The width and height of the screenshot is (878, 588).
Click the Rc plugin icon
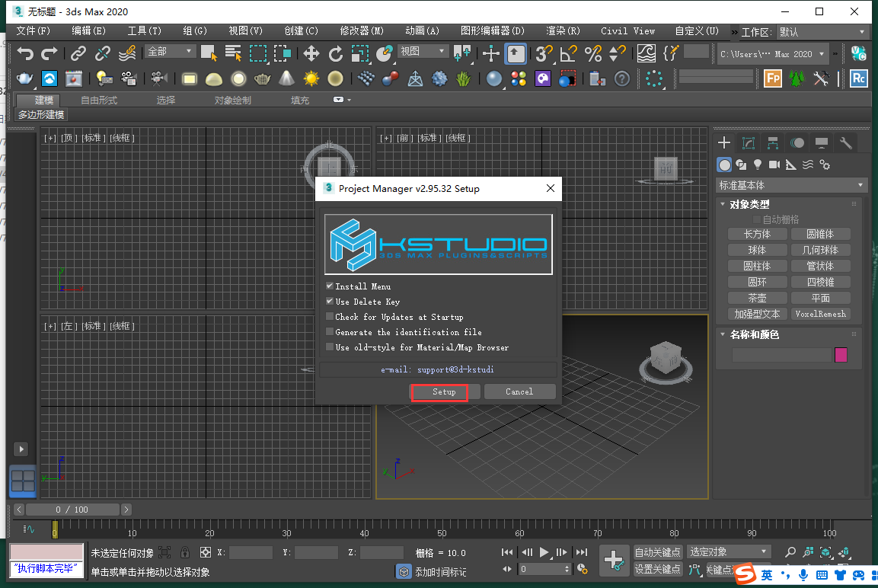(x=858, y=78)
